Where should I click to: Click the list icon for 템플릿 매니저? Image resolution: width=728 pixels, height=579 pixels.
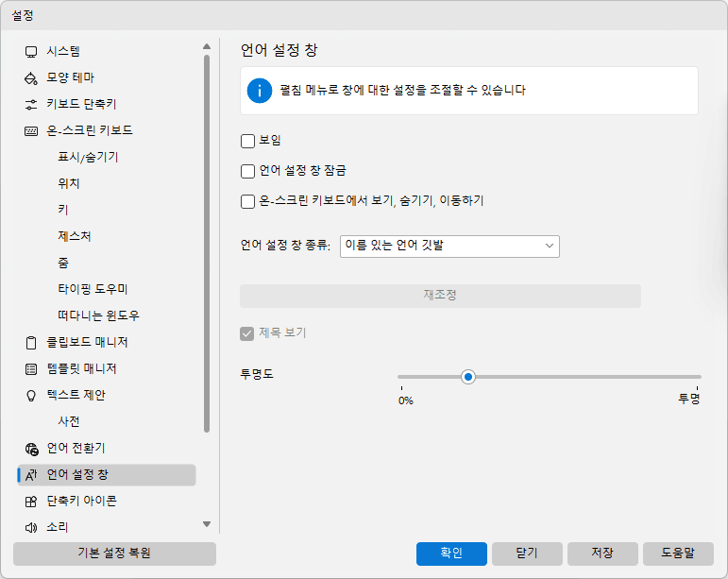pos(31,369)
